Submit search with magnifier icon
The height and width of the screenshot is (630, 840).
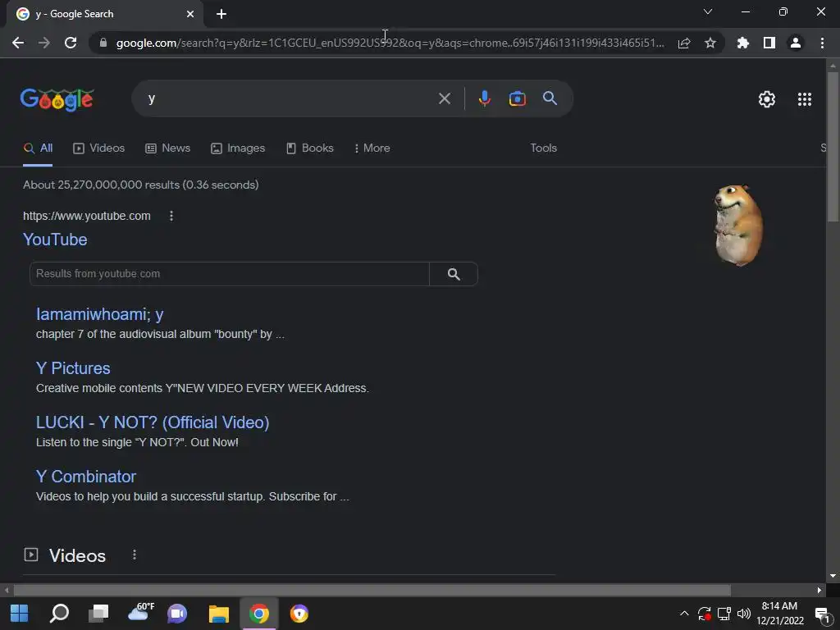pyautogui.click(x=550, y=98)
